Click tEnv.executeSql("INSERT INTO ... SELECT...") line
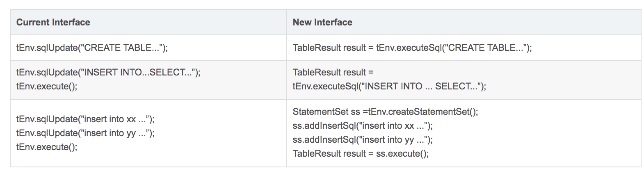644x178 pixels. pos(389,87)
